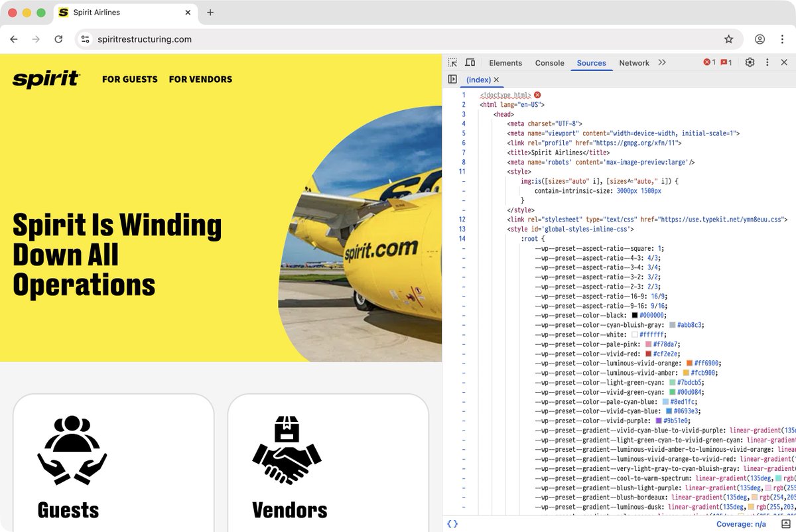The height and width of the screenshot is (532, 796).
Task: Close the DevTools panel
Action: click(x=784, y=62)
